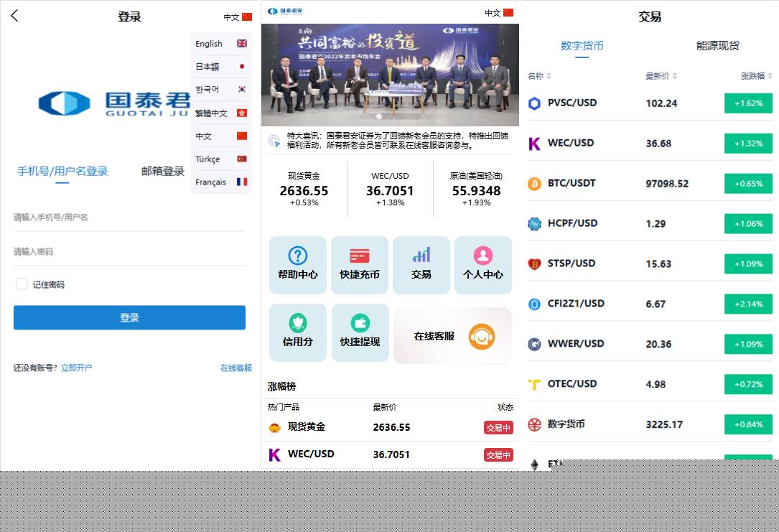Viewport: 779px width, 532px height.
Task: Click the WWER/USD G icon
Action: [x=534, y=344]
